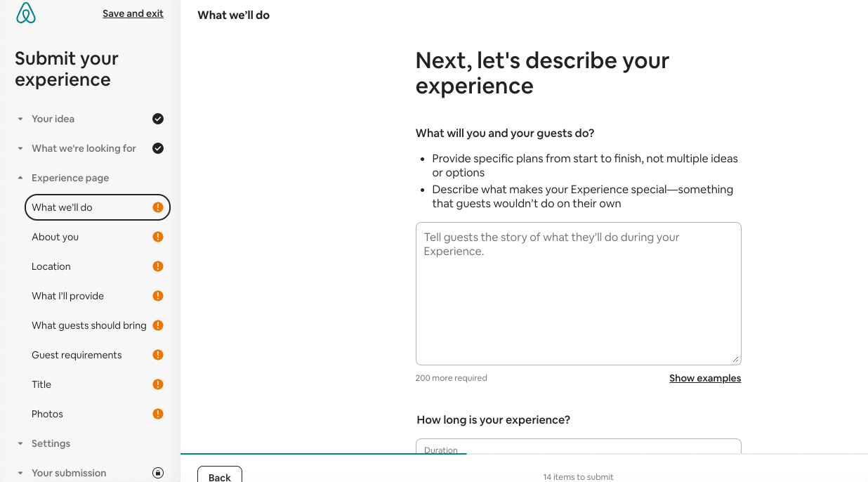Open the Show examples link
This screenshot has width=868, height=482.
tap(705, 378)
